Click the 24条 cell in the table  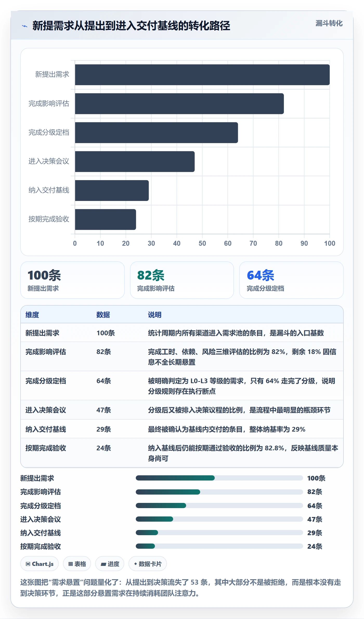[104, 448]
